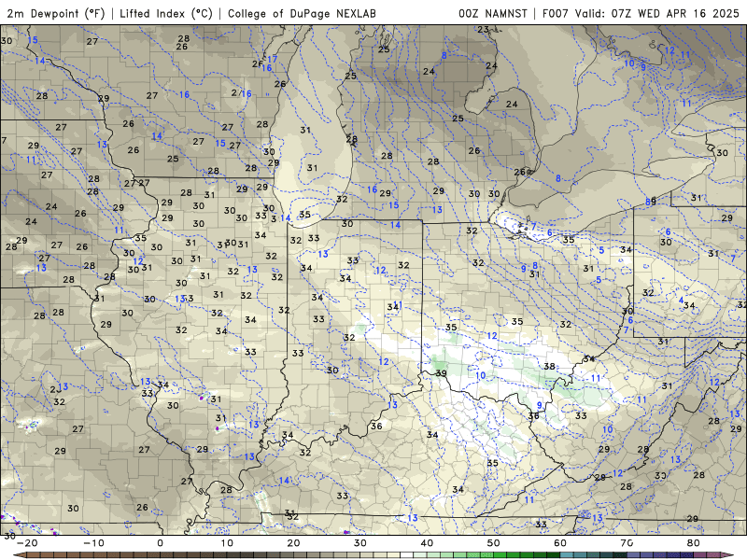Screen dimensions: 747x560
Task: Click the 80 label on the color scale
Action: click(x=694, y=543)
